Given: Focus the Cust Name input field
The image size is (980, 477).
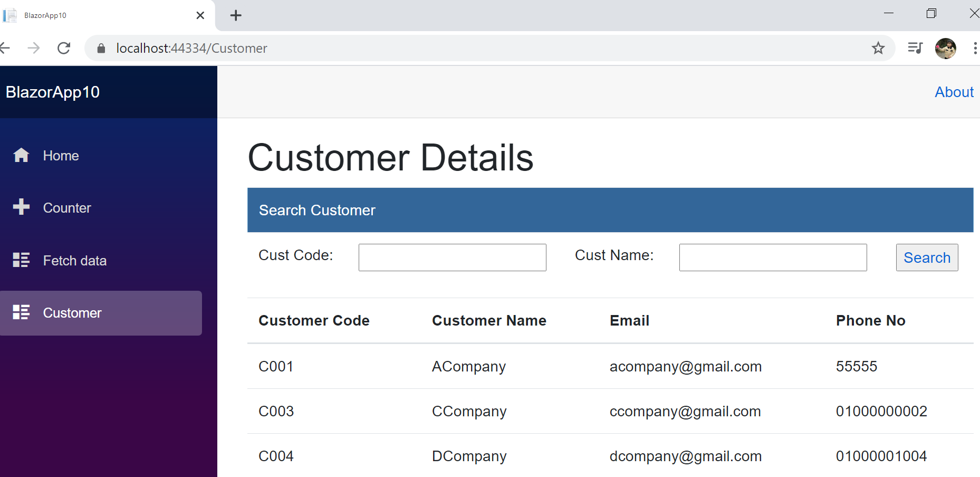Looking at the screenshot, I should click(773, 257).
